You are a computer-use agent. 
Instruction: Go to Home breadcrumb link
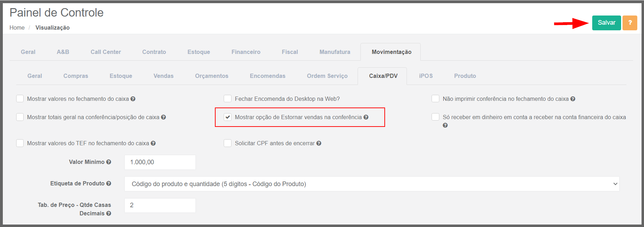pyautogui.click(x=17, y=28)
